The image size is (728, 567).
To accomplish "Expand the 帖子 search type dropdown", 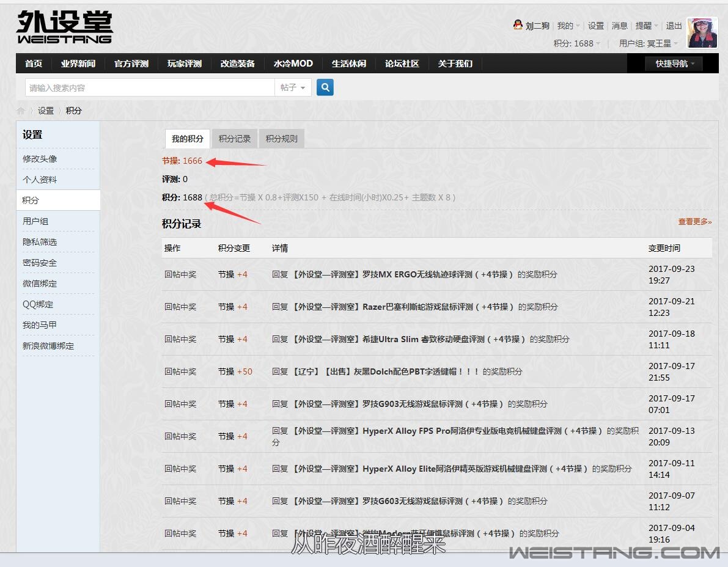I will tap(293, 87).
